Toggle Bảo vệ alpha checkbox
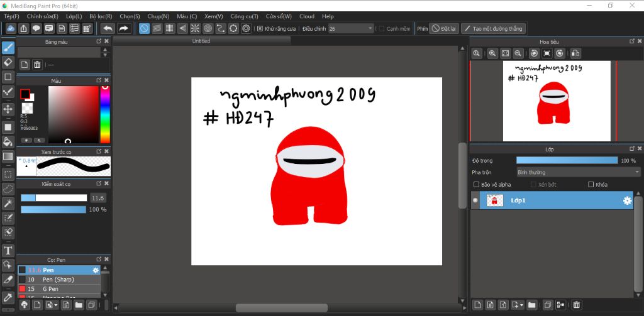The width and height of the screenshot is (644, 316). pyautogui.click(x=477, y=185)
